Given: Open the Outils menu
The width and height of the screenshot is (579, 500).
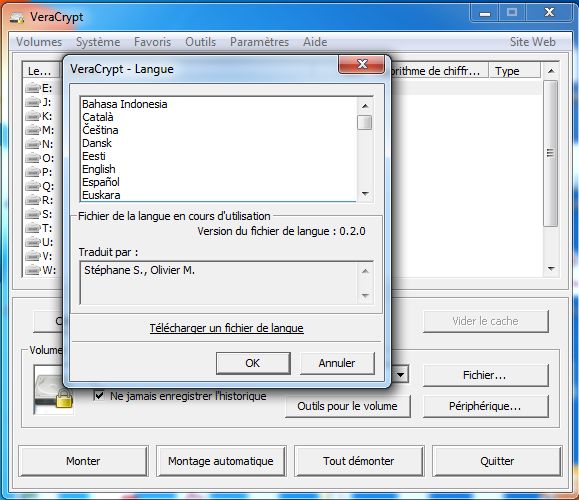Looking at the screenshot, I should point(201,42).
